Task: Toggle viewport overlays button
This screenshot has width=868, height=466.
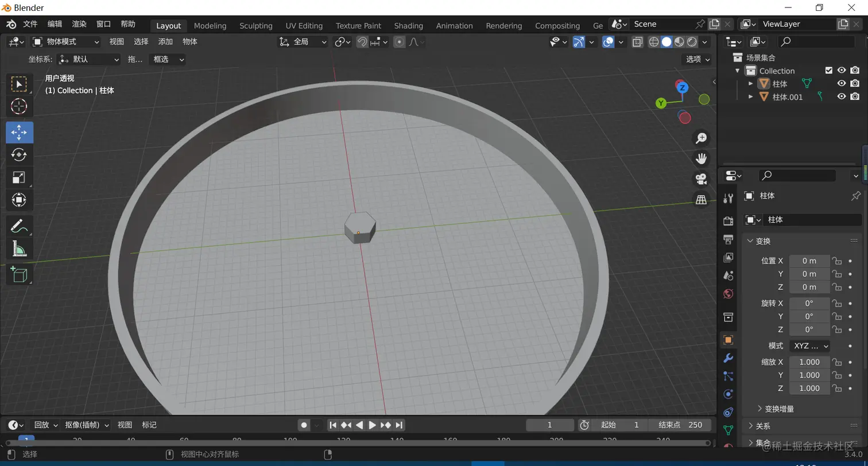Action: (608, 42)
